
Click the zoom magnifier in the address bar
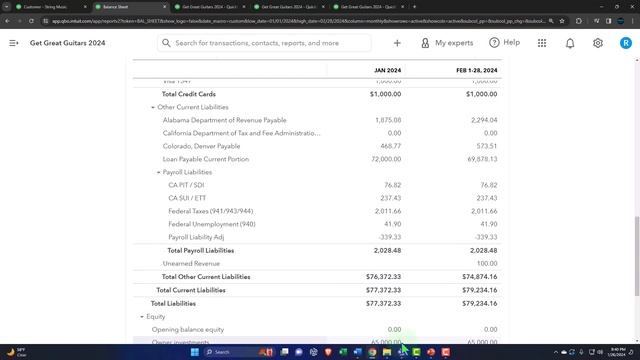click(x=551, y=21)
